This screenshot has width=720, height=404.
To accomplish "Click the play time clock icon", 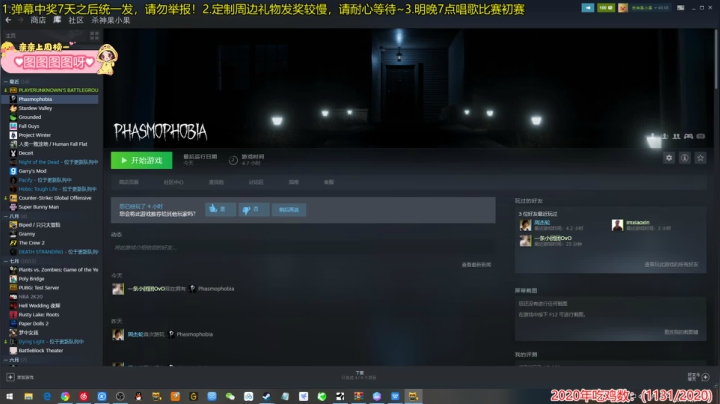I will pos(233,160).
